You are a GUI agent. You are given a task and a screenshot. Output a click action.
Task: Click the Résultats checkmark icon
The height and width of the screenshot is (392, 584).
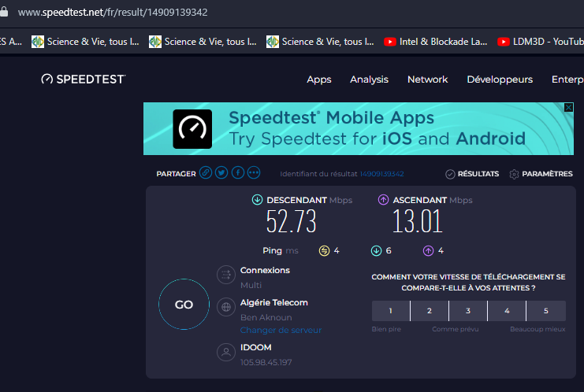[x=450, y=174]
